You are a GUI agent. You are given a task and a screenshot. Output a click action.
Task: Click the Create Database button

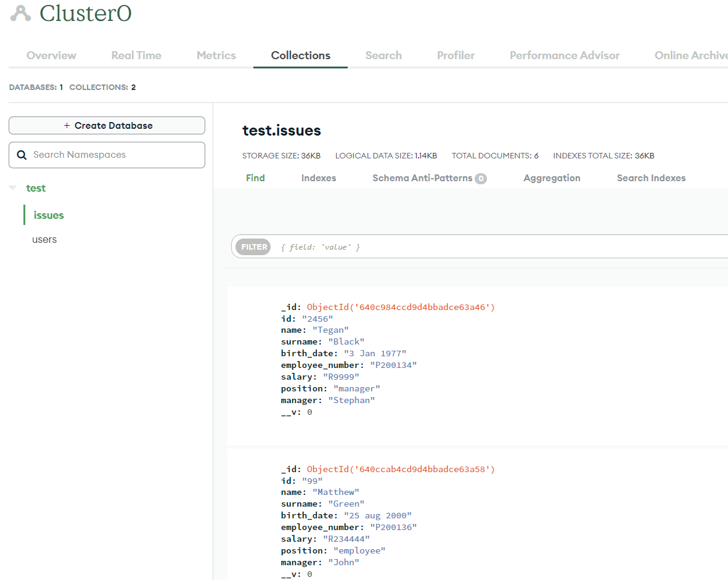(107, 125)
